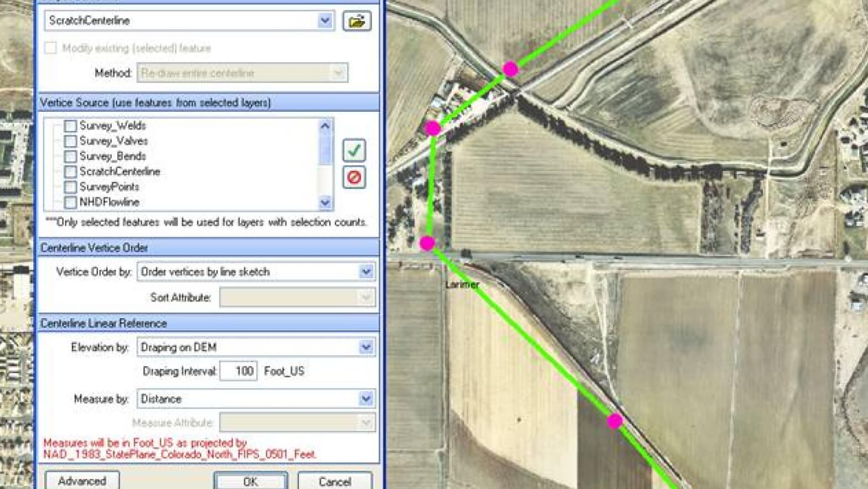Screen dimensions: 868x489
Task: Open the Advanced options button
Action: pyautogui.click(x=82, y=481)
